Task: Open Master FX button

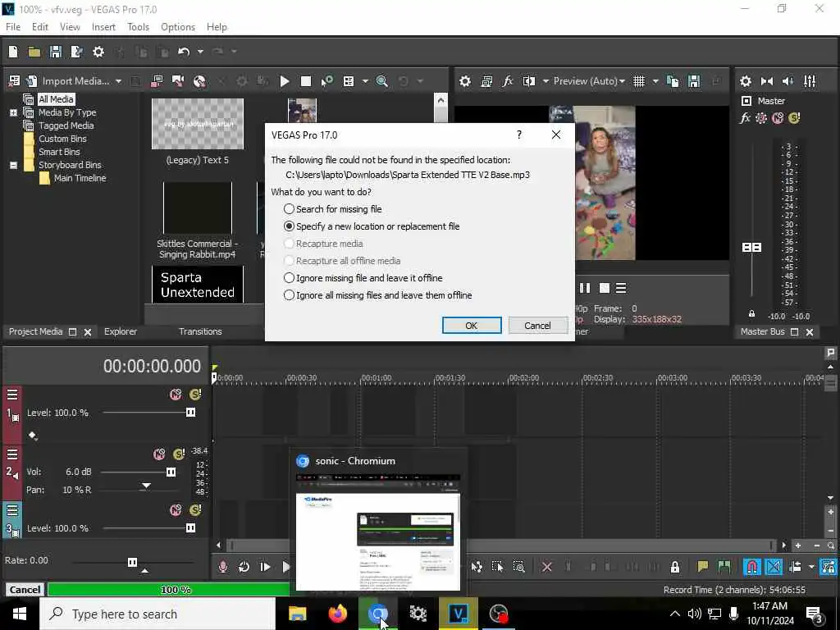Action: pos(745,118)
